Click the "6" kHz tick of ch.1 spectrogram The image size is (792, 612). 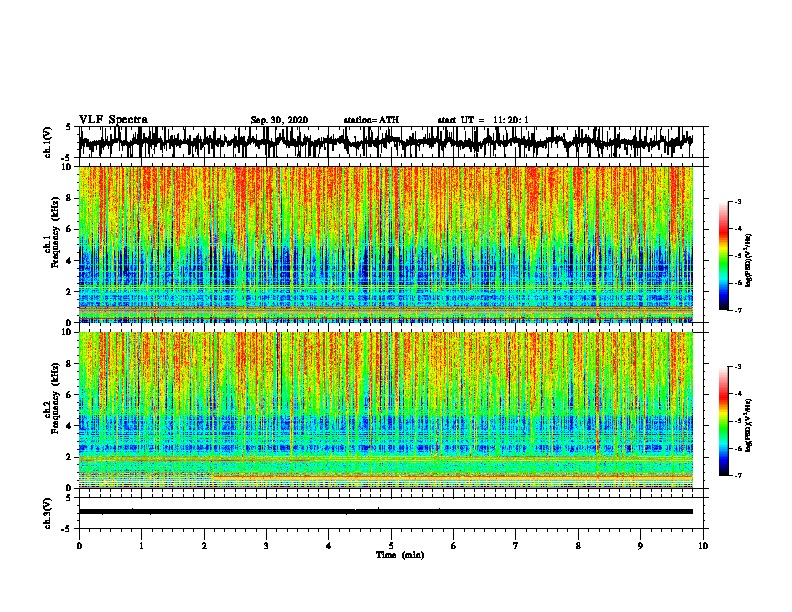pos(69,229)
